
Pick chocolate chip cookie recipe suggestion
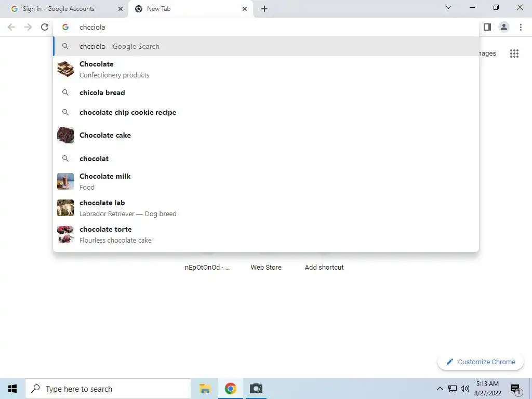pyautogui.click(x=266, y=112)
